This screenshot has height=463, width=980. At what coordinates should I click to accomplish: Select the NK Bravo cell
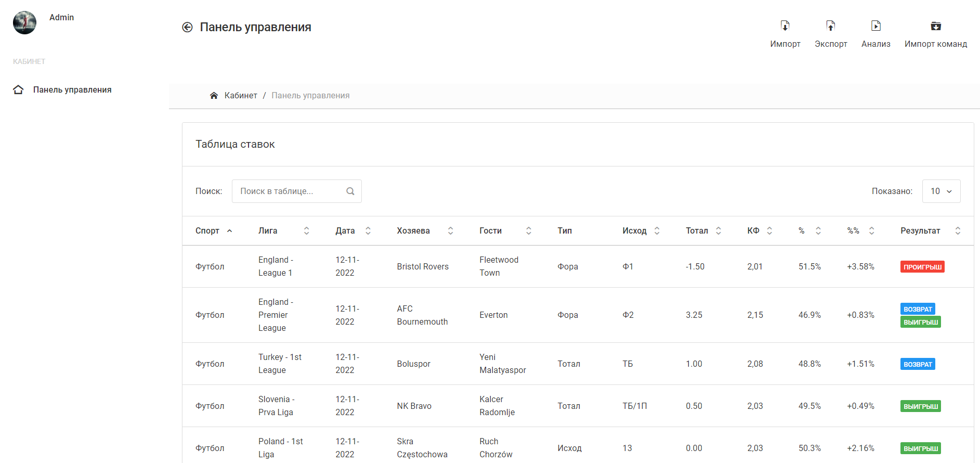(414, 406)
